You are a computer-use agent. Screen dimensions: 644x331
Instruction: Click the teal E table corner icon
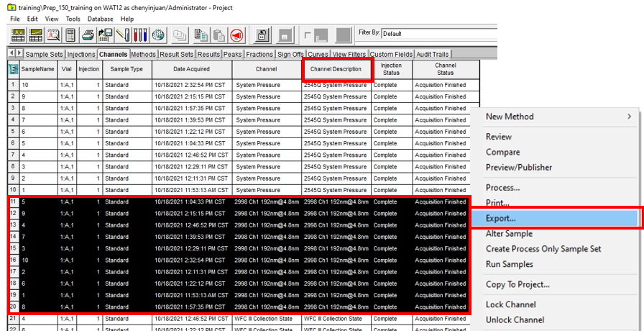(x=13, y=70)
